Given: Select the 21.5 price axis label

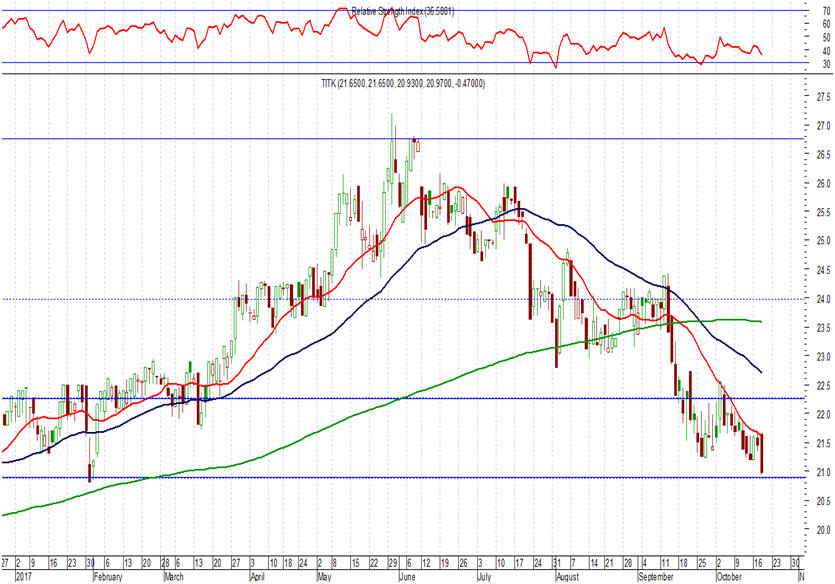Looking at the screenshot, I should 823,443.
